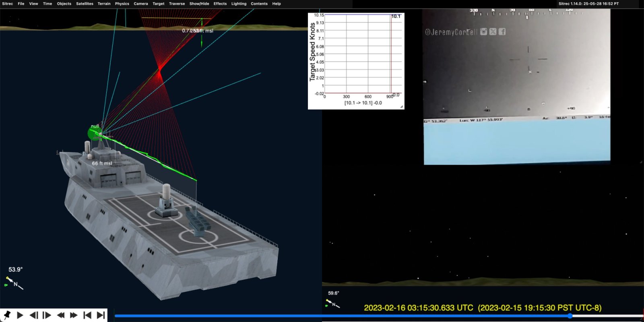The image size is (644, 322).
Task: Jump to the last frame
Action: point(101,315)
